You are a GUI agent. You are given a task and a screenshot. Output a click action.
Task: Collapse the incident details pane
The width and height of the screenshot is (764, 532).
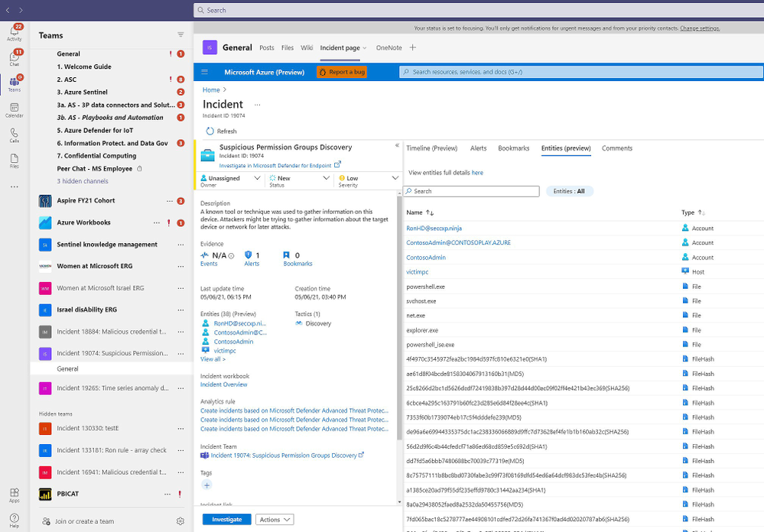[397, 145]
